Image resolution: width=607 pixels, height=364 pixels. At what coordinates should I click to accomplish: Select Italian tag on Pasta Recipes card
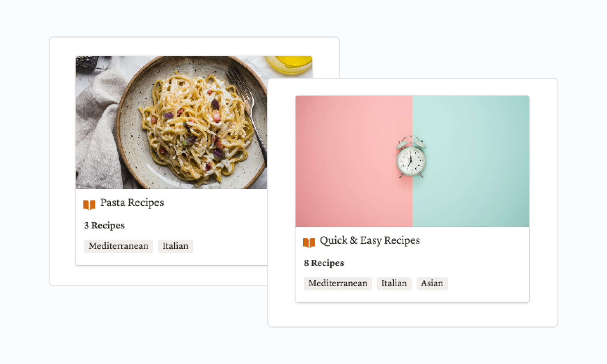point(175,246)
